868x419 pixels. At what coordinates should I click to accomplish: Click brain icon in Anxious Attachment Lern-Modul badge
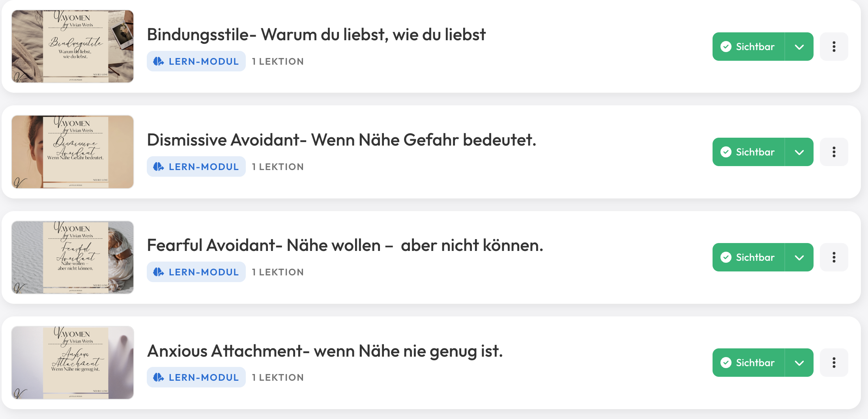pos(159,377)
